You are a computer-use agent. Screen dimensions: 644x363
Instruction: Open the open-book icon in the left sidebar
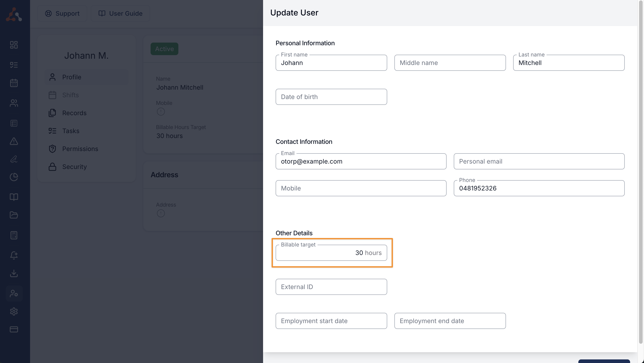(14, 197)
